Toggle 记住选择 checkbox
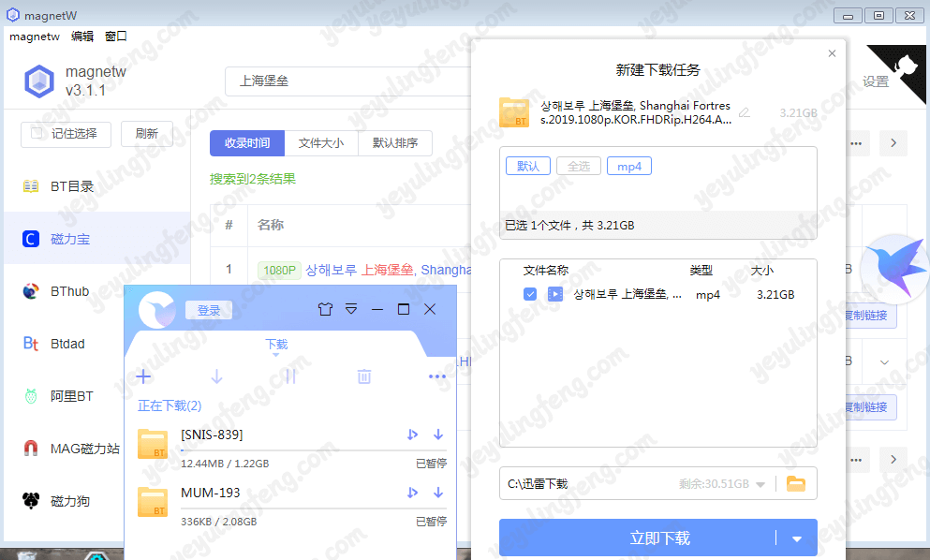This screenshot has height=560, width=930. (x=37, y=133)
